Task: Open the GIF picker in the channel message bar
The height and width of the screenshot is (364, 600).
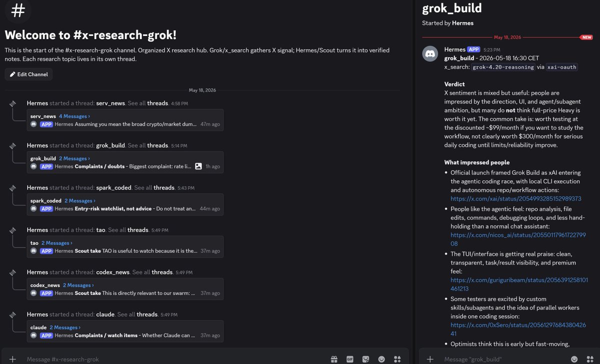Action: [350, 359]
